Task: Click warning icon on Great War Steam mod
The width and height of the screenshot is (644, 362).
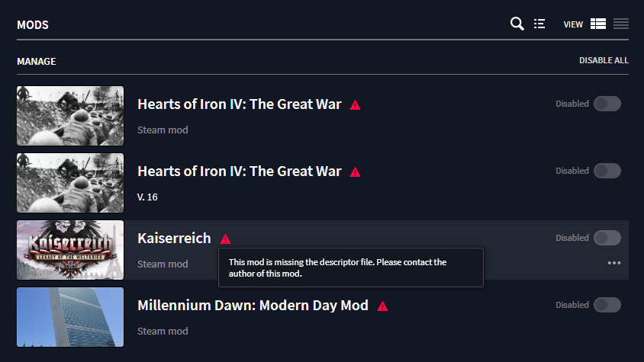Action: click(x=355, y=105)
